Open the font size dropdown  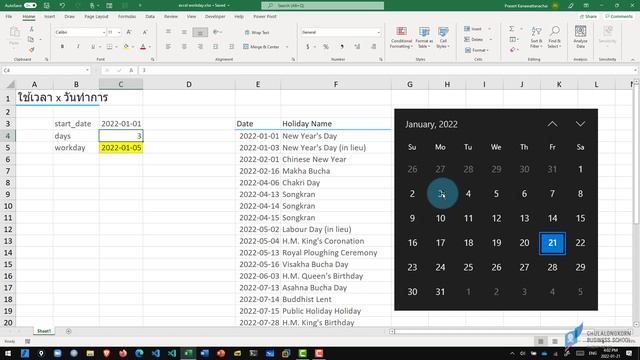pyautogui.click(x=119, y=32)
